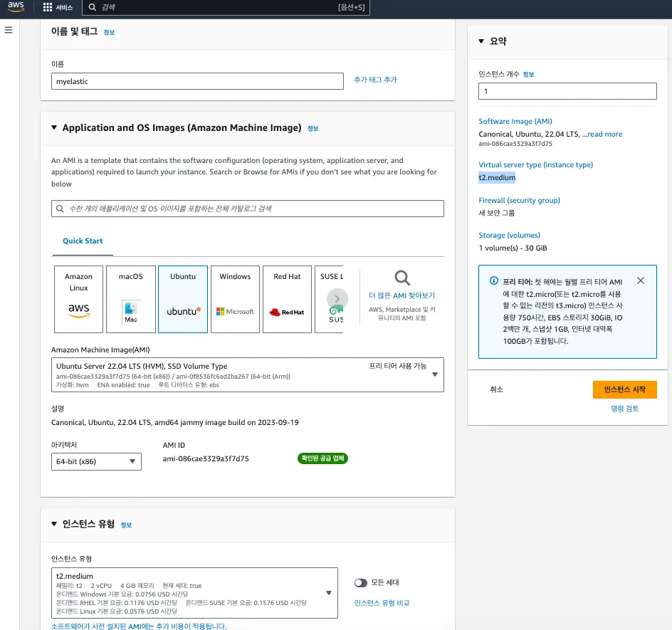This screenshot has width=672, height=630.
Task: Open the 인스턴스 유형 비교 link
Action: 382,603
